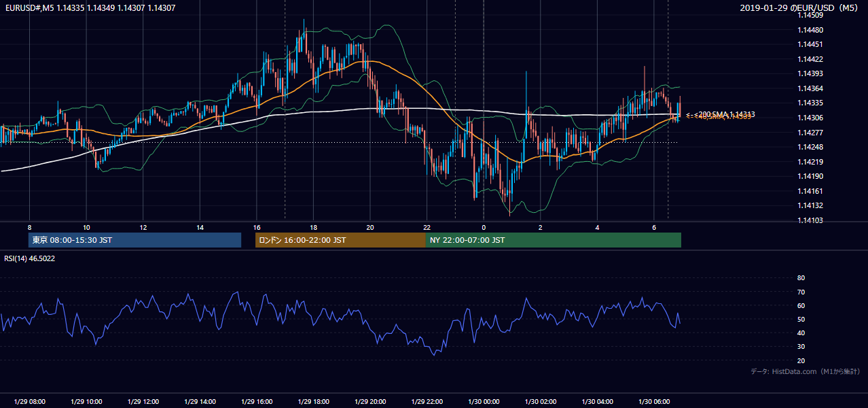Click the 1/29 12:00 time label
The height and width of the screenshot is (408, 868).
tap(143, 401)
